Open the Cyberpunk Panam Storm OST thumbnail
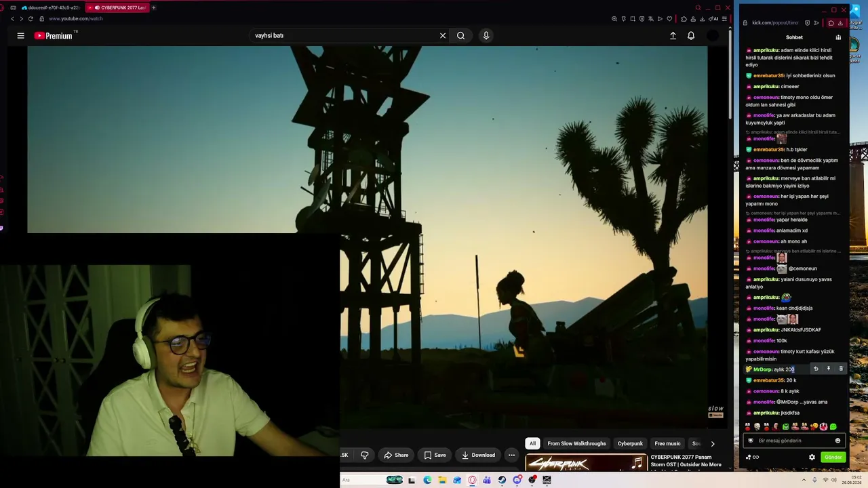The width and height of the screenshot is (868, 488). pyautogui.click(x=586, y=463)
